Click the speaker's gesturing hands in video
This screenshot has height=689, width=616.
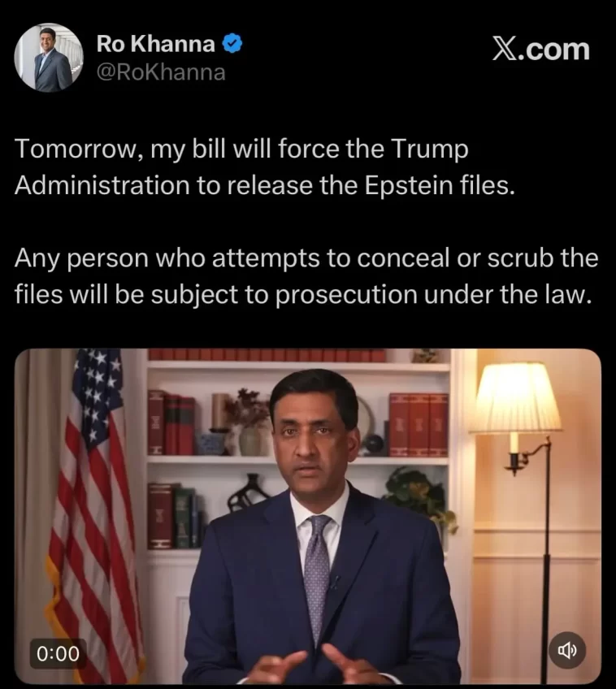pyautogui.click(x=321, y=665)
